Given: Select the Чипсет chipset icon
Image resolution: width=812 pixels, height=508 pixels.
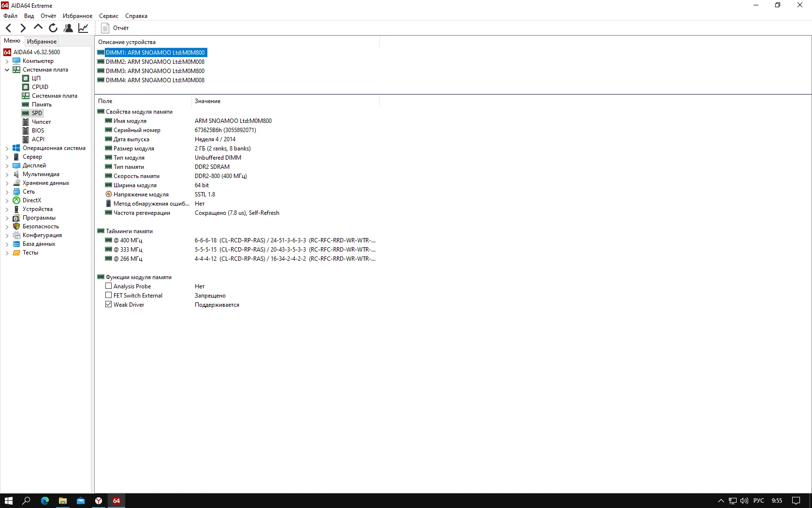Looking at the screenshot, I should pyautogui.click(x=26, y=122).
